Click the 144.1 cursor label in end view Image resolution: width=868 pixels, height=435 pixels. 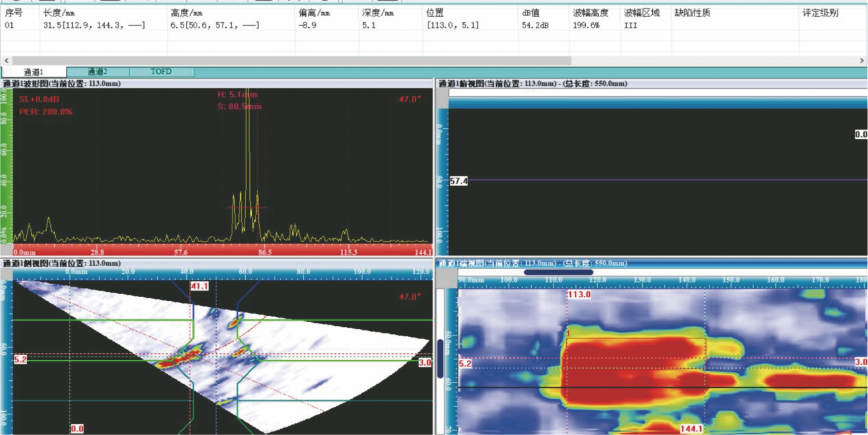[691, 428]
